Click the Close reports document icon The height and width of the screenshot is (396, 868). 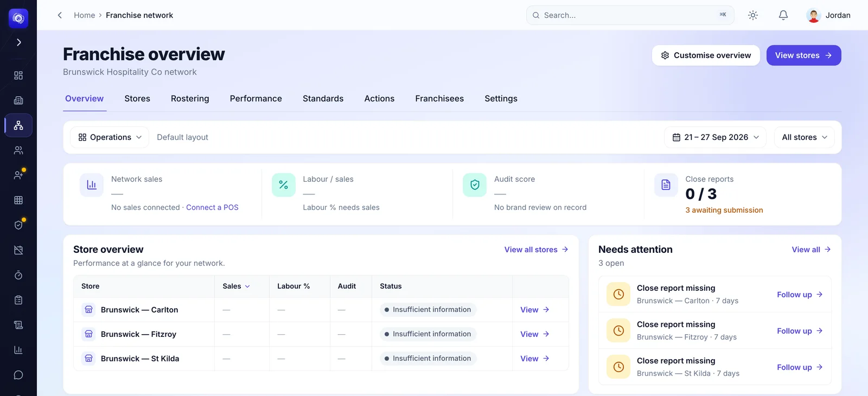tap(666, 185)
